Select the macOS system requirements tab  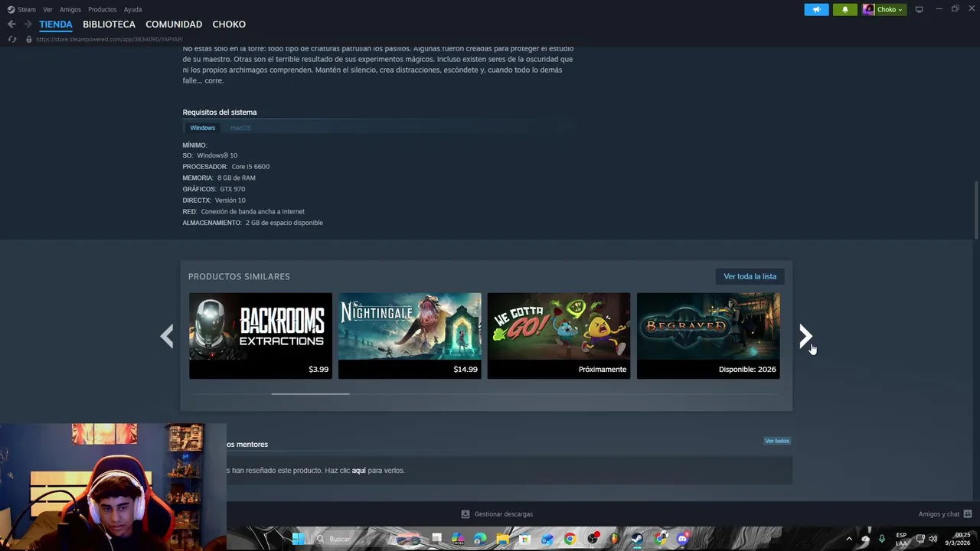tap(240, 128)
